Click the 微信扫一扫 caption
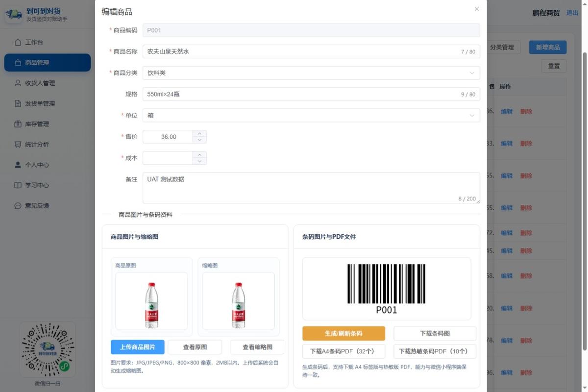 pos(48,384)
